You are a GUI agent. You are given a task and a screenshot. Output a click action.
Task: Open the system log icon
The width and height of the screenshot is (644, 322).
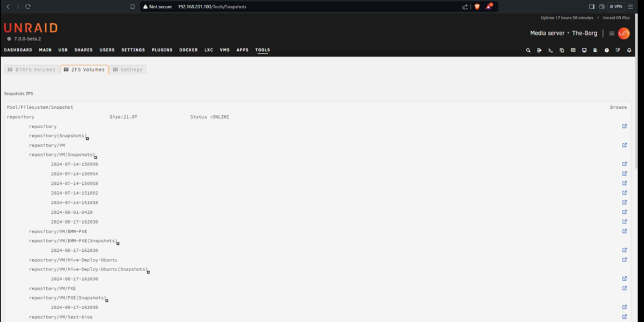tap(595, 50)
